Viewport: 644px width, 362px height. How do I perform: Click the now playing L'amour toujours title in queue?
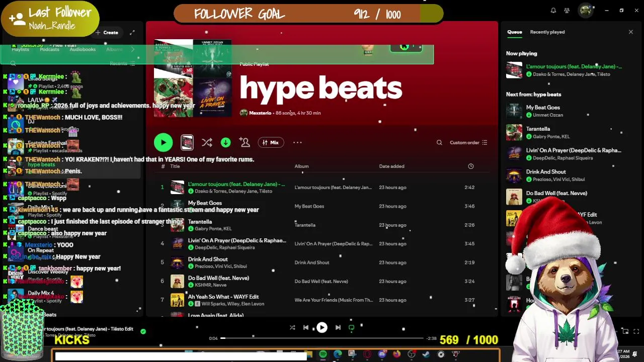[x=574, y=66]
